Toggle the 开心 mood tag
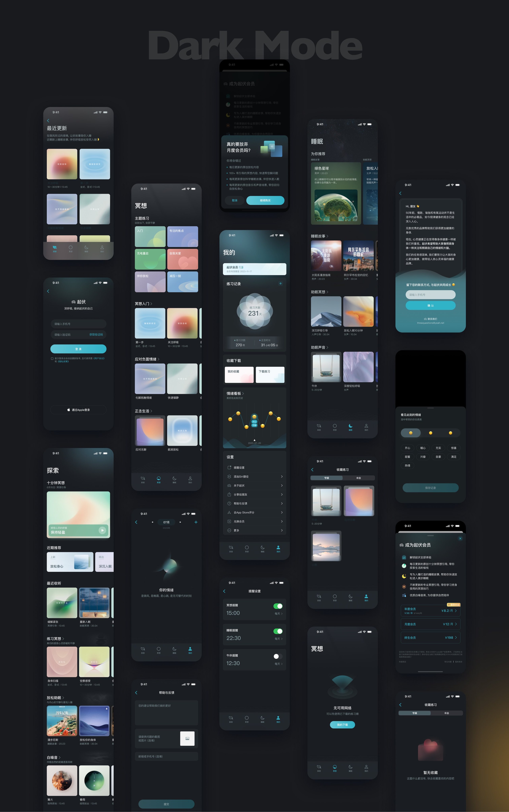 click(407, 448)
